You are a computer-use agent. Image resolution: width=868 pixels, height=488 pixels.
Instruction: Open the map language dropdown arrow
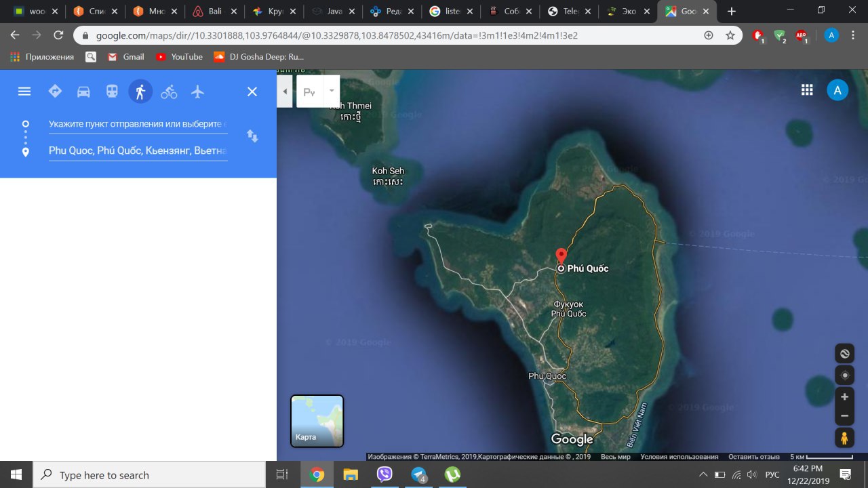click(332, 91)
